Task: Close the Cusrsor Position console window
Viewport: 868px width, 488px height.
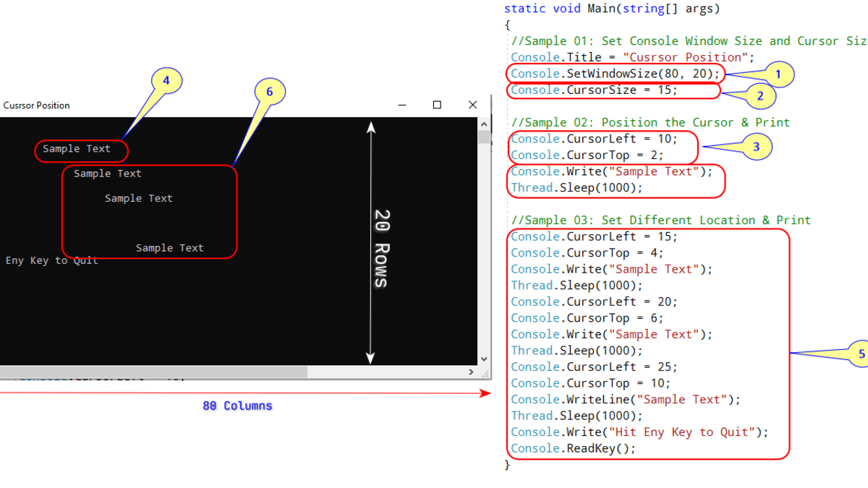Action: [x=472, y=105]
